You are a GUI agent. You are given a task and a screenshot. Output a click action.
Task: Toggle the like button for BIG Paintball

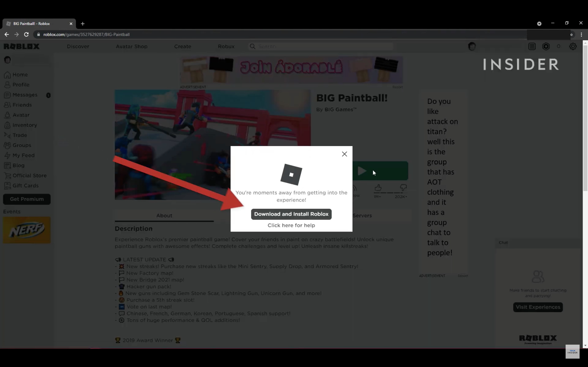coord(377,187)
